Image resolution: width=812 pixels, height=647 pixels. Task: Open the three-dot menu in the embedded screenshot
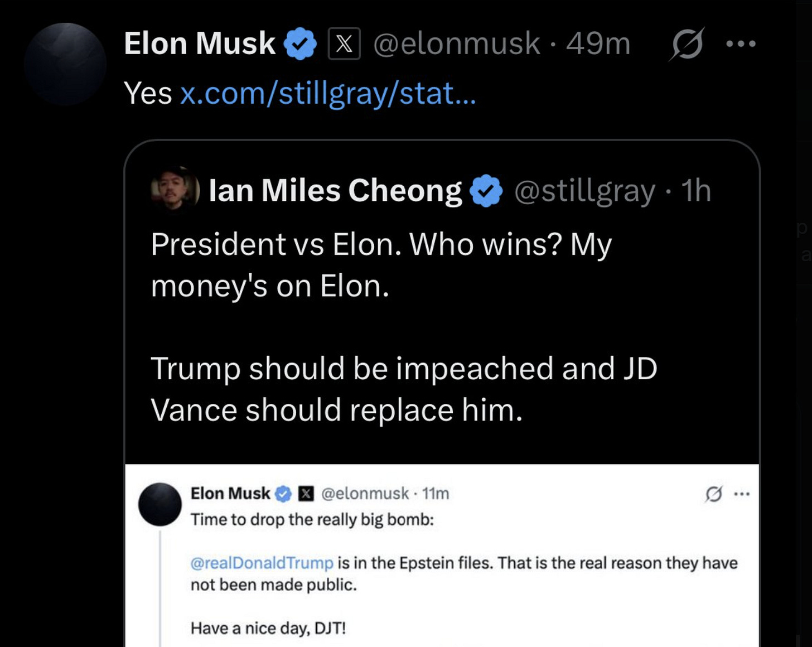pyautogui.click(x=742, y=494)
